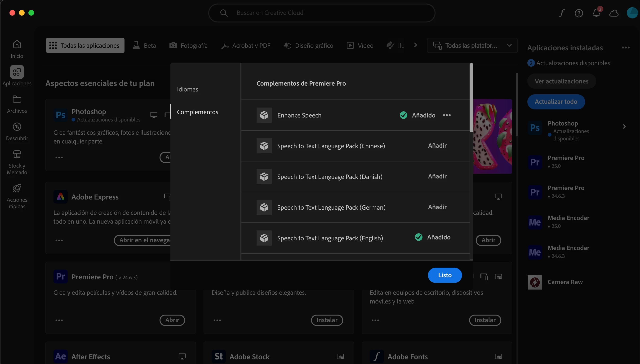Click the fonts f icon in header
This screenshot has height=364, width=640.
562,13
